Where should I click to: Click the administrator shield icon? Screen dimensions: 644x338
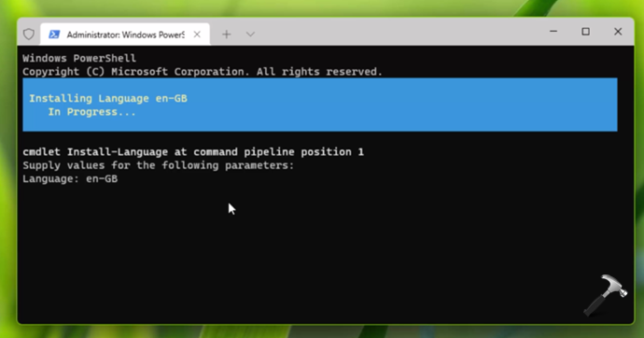[29, 35]
